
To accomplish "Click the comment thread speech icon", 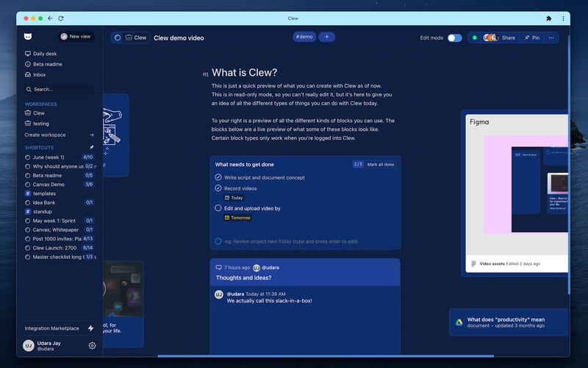I will click(218, 267).
